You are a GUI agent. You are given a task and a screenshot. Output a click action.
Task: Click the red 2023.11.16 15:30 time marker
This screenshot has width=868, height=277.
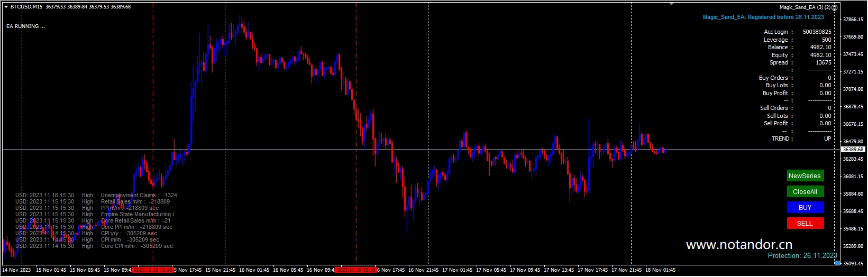coord(356,270)
